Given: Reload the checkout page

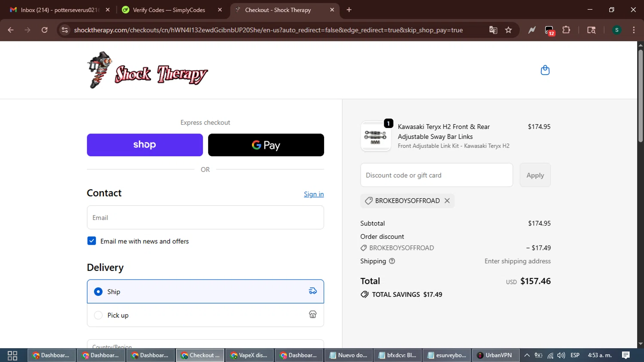Looking at the screenshot, I should 44,30.
